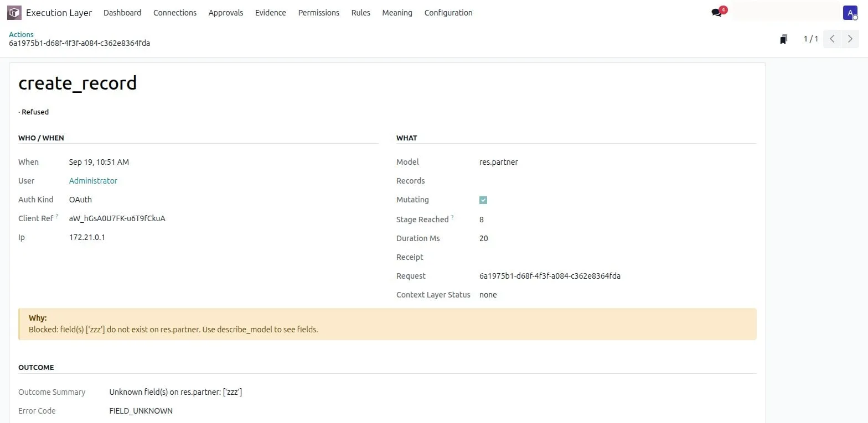Image resolution: width=868 pixels, height=423 pixels.
Task: Open the Execution Layer app icon
Action: pos(14,13)
